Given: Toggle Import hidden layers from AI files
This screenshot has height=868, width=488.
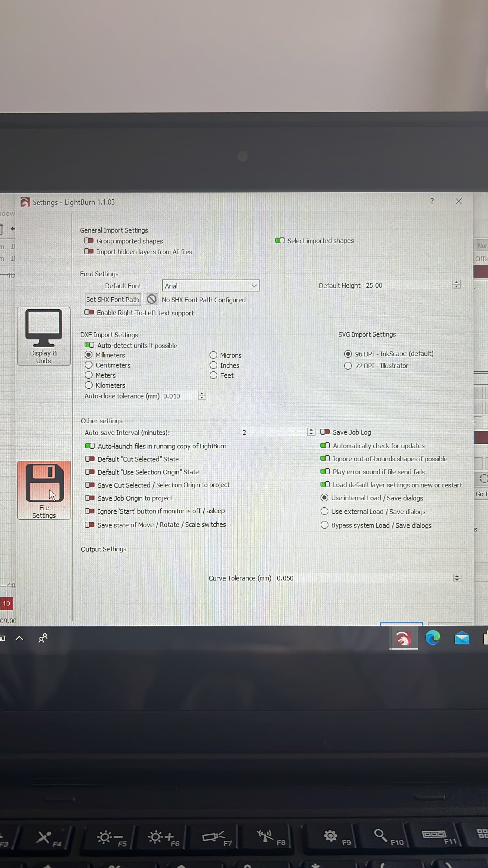Looking at the screenshot, I should [x=89, y=251].
